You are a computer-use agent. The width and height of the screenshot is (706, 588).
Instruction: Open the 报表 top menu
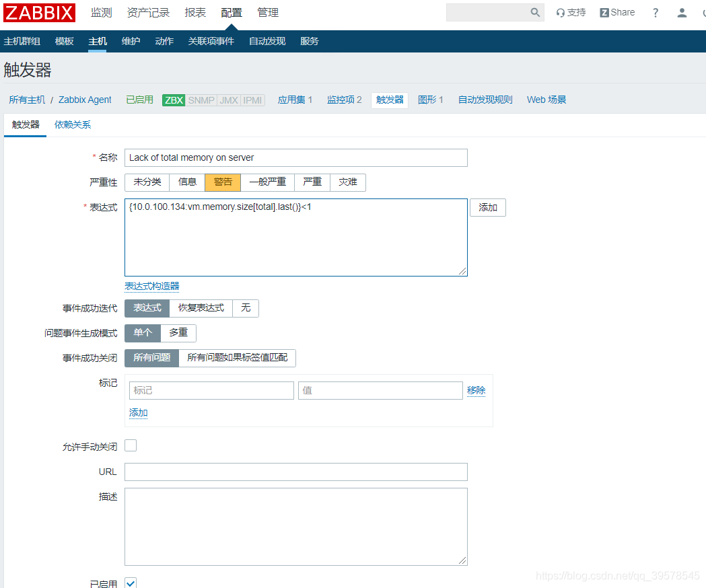tap(195, 13)
